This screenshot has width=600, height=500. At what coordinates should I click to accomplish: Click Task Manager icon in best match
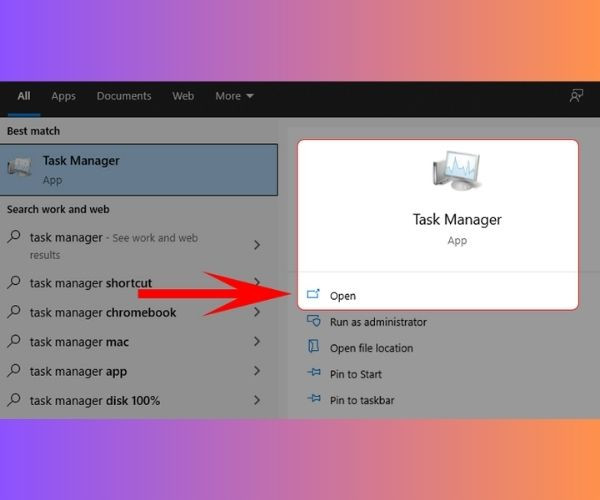pyautogui.click(x=19, y=167)
